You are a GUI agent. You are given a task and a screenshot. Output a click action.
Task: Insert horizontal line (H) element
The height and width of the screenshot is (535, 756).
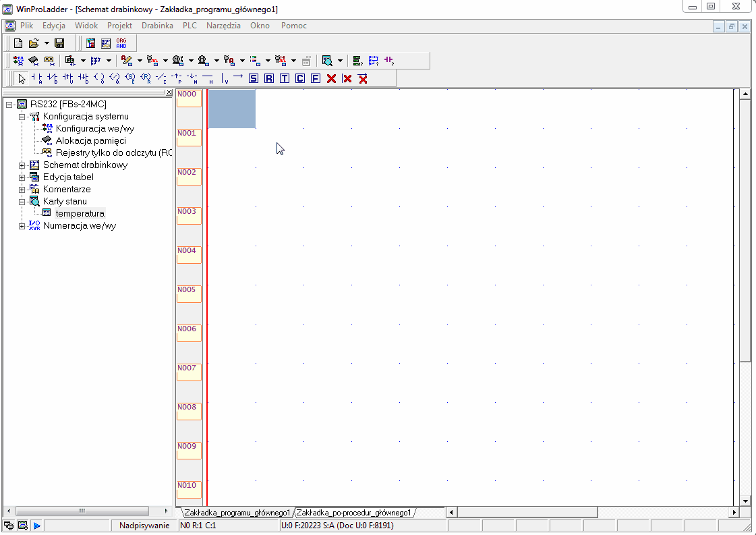click(208, 79)
